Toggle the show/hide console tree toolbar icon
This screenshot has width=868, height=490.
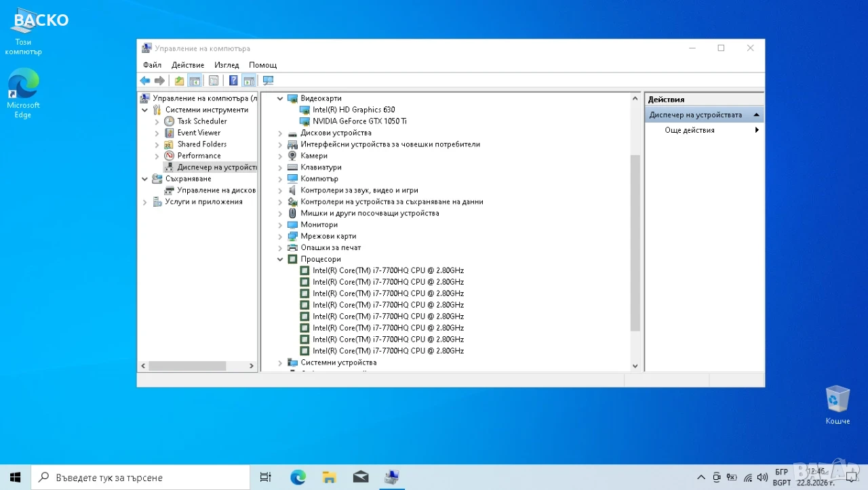click(195, 81)
